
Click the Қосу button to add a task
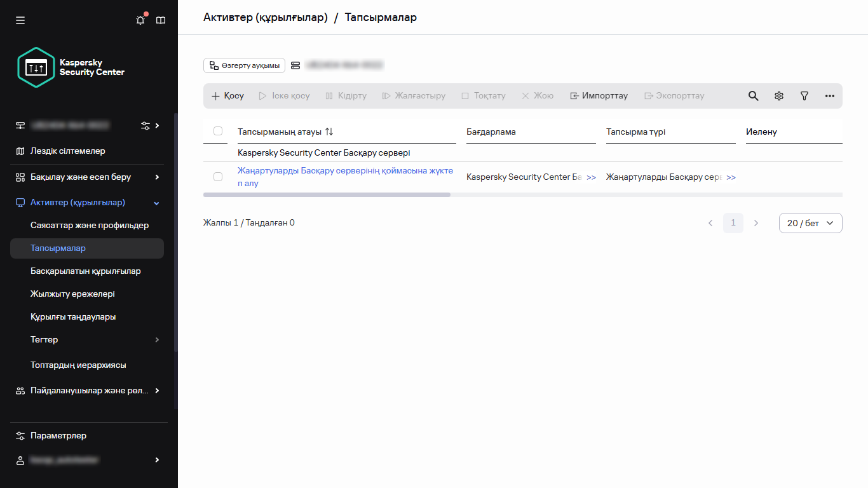tap(227, 95)
